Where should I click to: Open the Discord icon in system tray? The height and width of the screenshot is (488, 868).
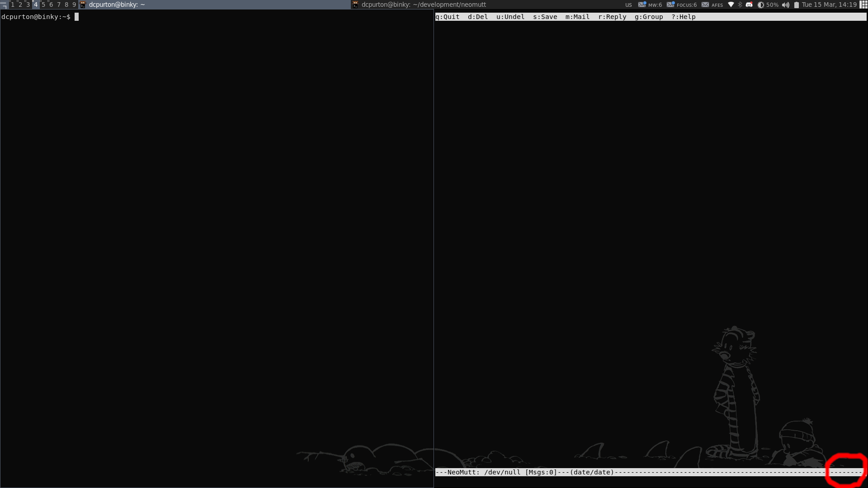coord(749,5)
